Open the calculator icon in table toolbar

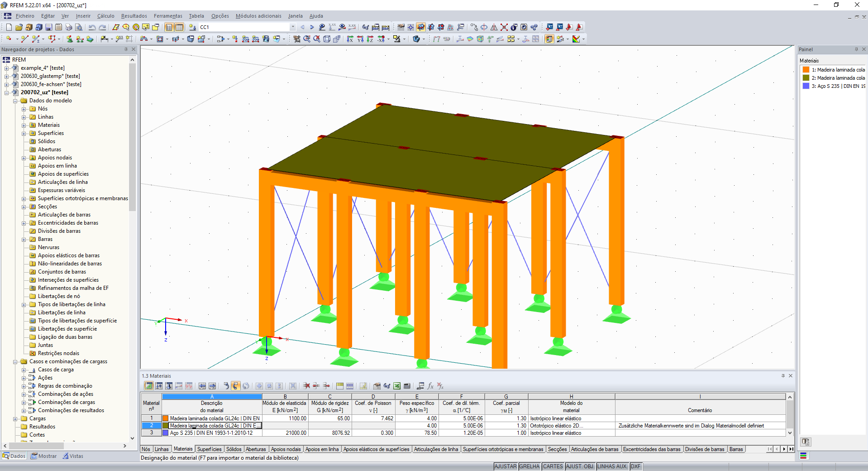point(407,386)
